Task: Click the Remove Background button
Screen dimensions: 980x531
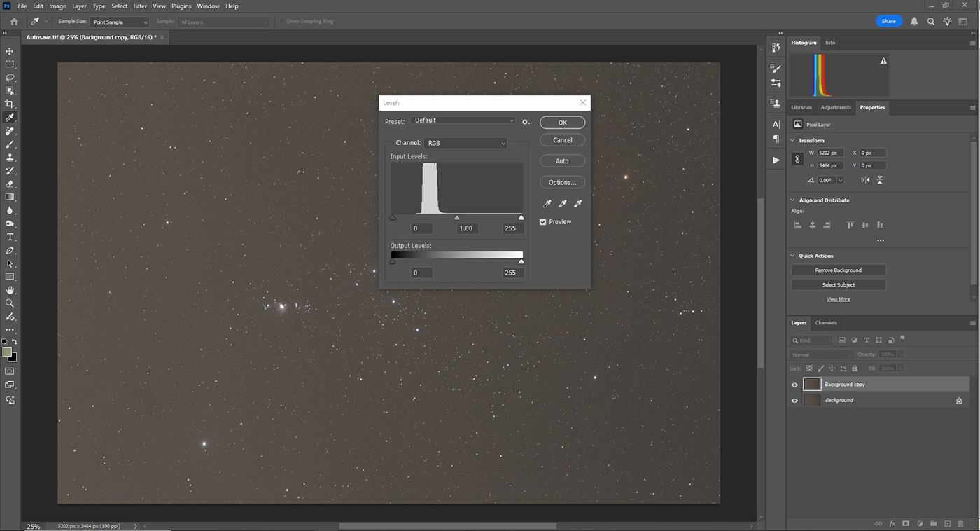Action: tap(838, 270)
